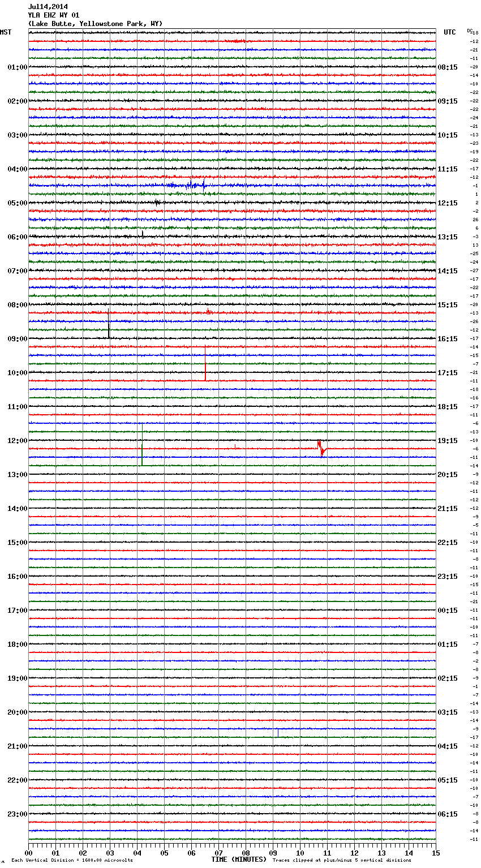Select station code text YLA EHZ WY 01
The height and width of the screenshot is (868, 481).
pyautogui.click(x=54, y=15)
